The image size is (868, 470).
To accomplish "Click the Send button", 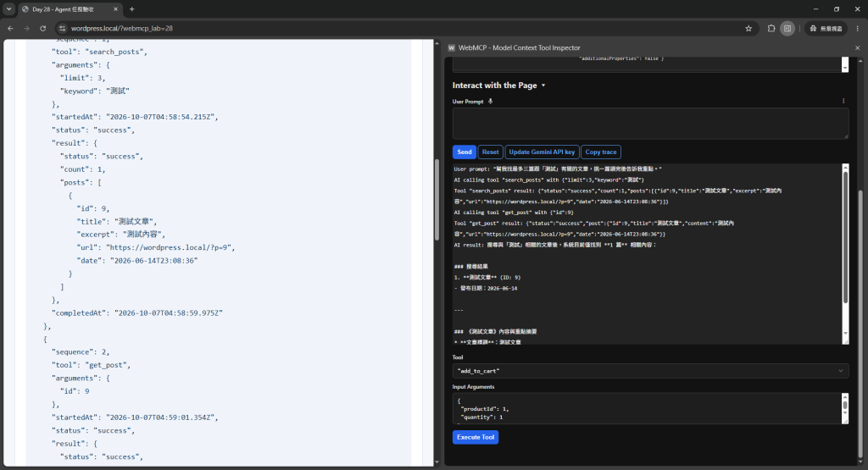I will 465,152.
